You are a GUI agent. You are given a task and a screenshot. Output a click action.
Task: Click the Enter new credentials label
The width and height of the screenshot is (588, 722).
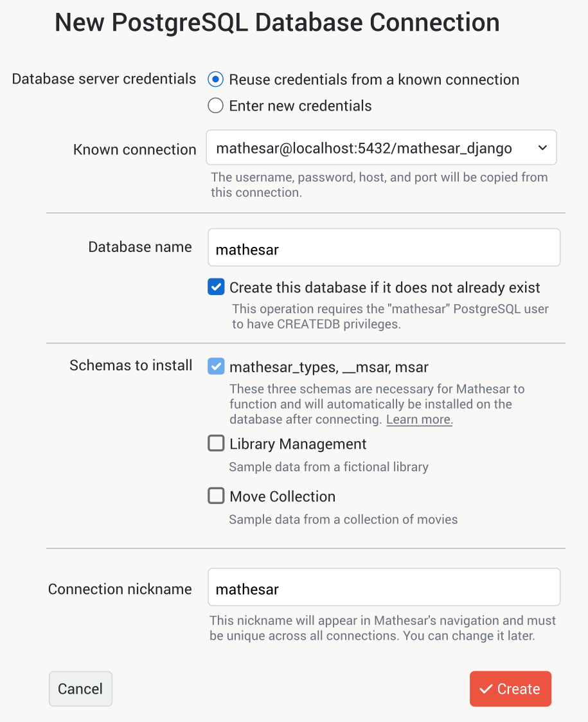(301, 106)
